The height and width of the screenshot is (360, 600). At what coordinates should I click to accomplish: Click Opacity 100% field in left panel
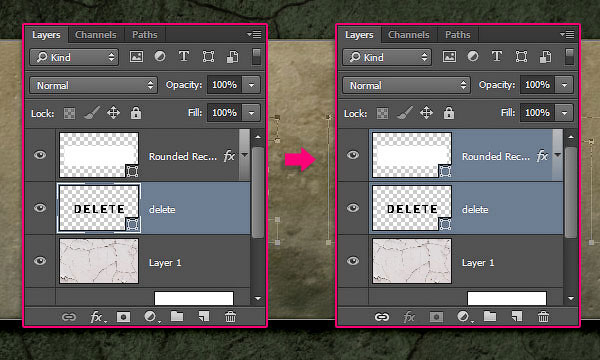224,85
